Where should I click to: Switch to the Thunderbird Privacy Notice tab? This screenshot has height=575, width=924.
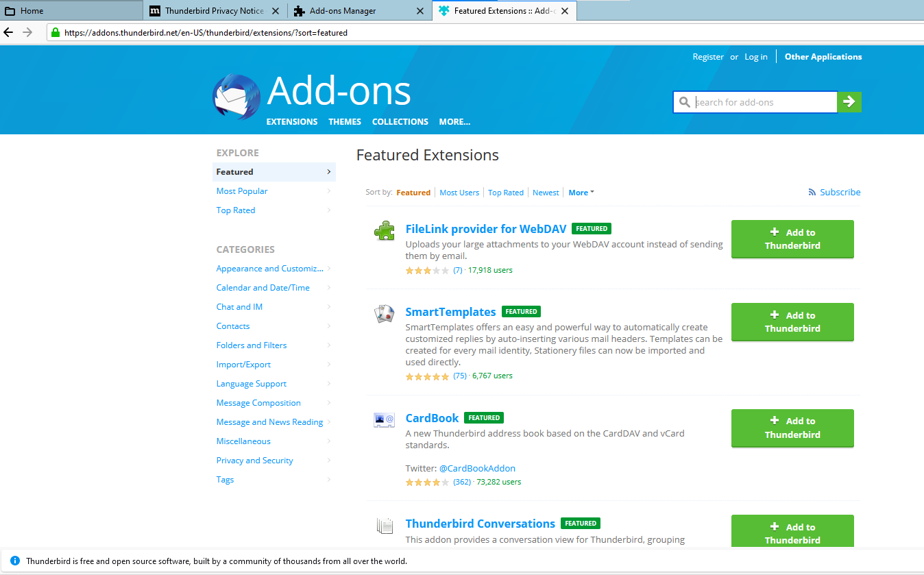(216, 11)
